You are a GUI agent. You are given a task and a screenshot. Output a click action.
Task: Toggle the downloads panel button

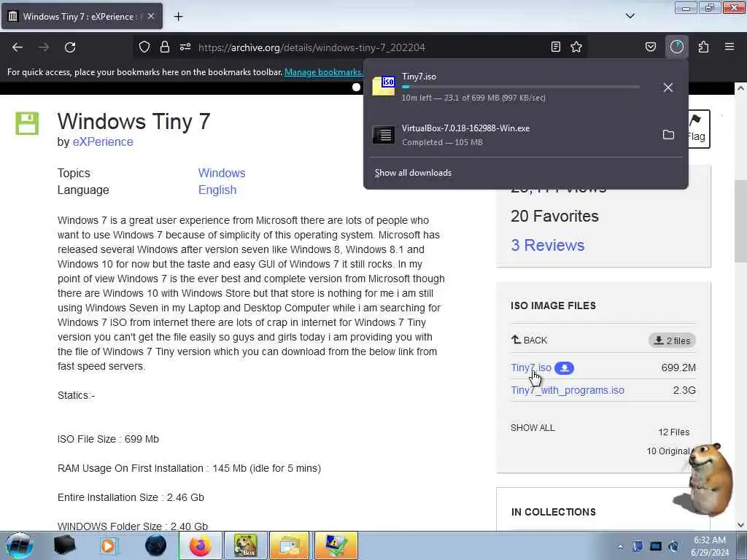coord(676,47)
